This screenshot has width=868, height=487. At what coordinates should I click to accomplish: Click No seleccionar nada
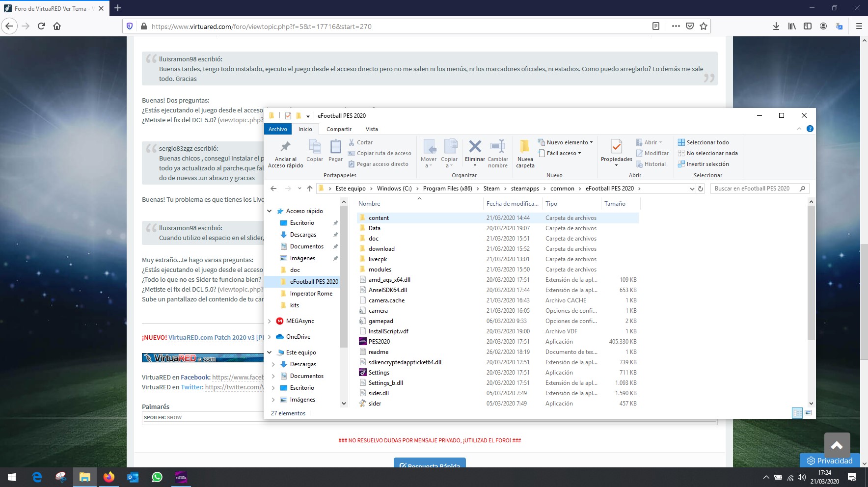[707, 153]
